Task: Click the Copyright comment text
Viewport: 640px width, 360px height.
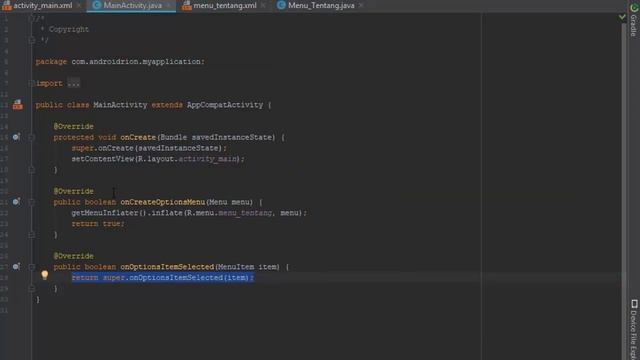Action: [x=69, y=29]
